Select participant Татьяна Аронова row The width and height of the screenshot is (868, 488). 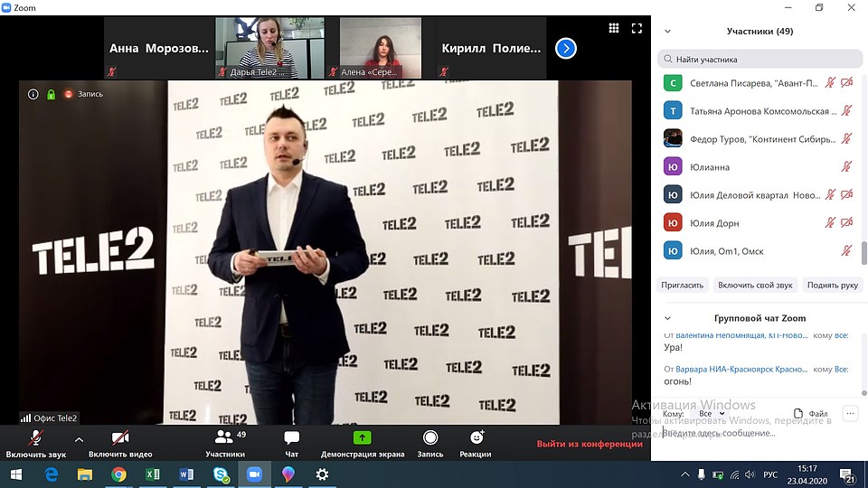coord(759,110)
